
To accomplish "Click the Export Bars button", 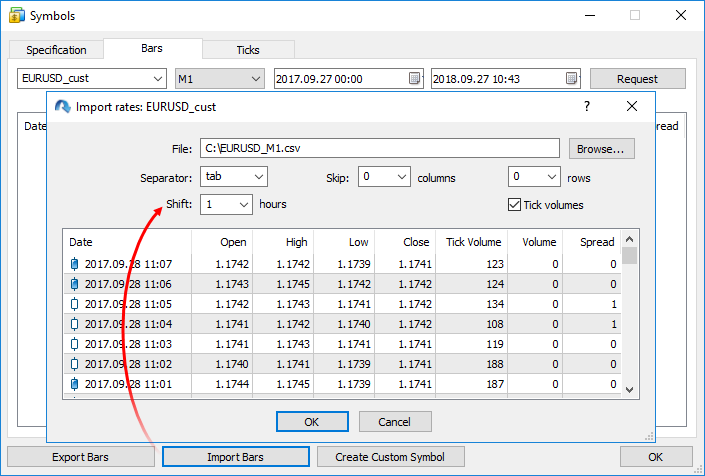I will pos(80,457).
